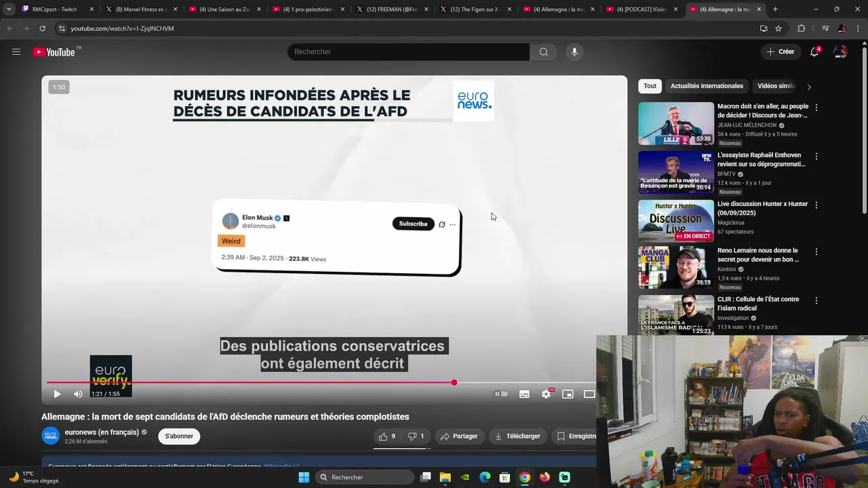Switch to Une Saison au Zoo tab
Viewport: 868px width, 488px height.
224,9
